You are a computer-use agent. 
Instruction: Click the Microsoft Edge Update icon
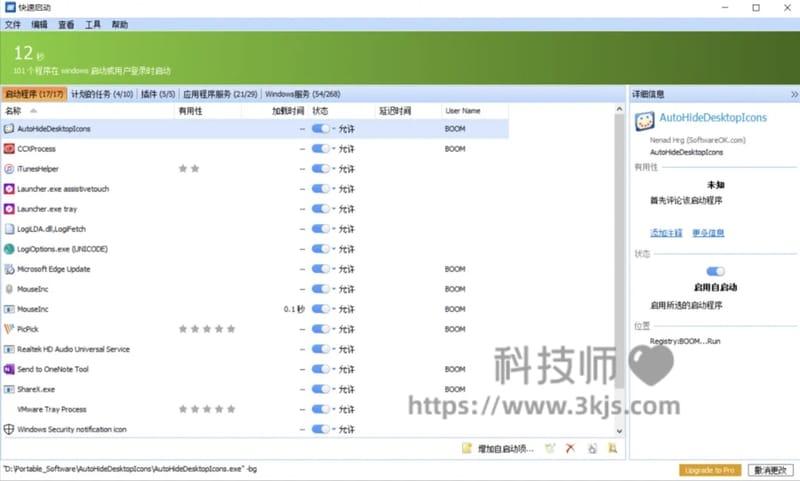[x=9, y=269]
